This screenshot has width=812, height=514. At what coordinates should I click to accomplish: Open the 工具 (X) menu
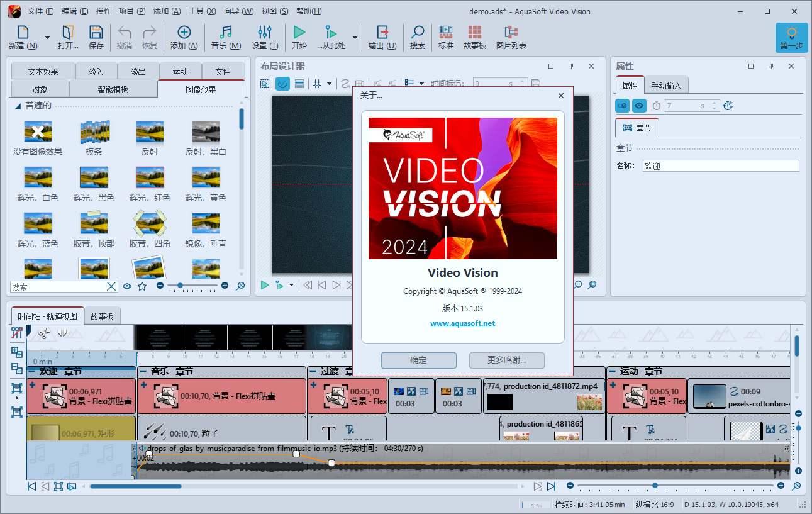[202, 11]
